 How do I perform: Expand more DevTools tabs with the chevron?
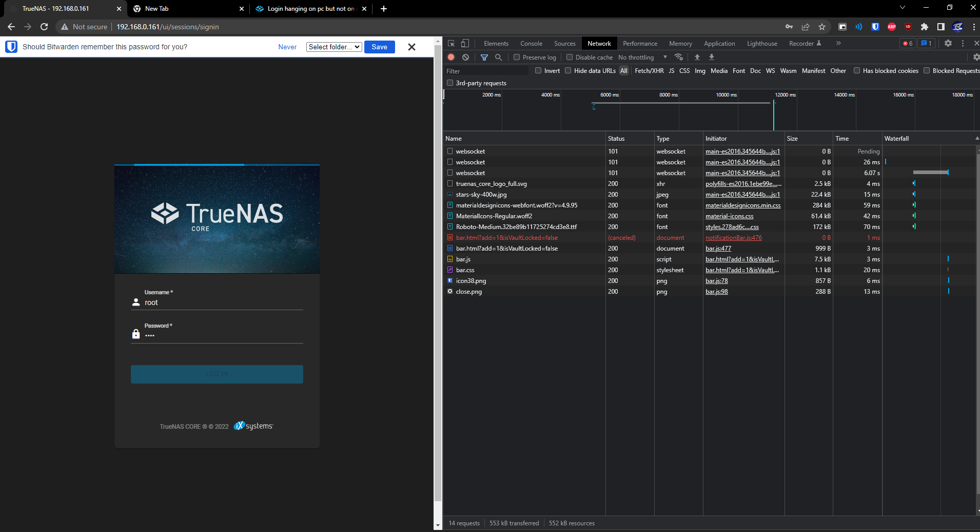[838, 44]
